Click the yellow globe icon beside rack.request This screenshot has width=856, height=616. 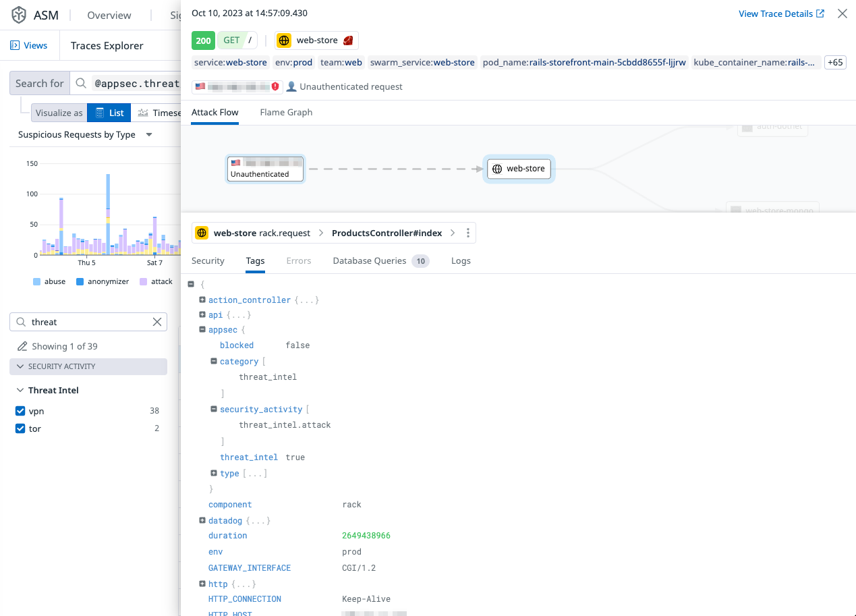[202, 233]
